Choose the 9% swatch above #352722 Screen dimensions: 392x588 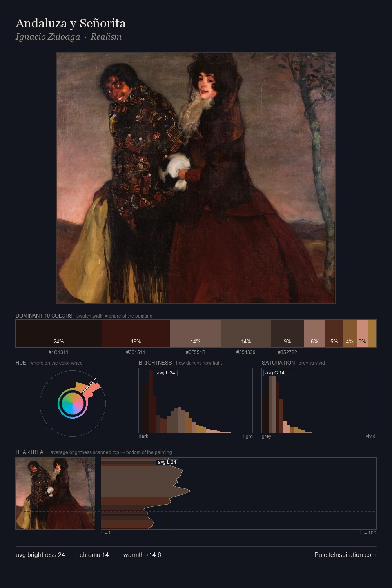(288, 334)
